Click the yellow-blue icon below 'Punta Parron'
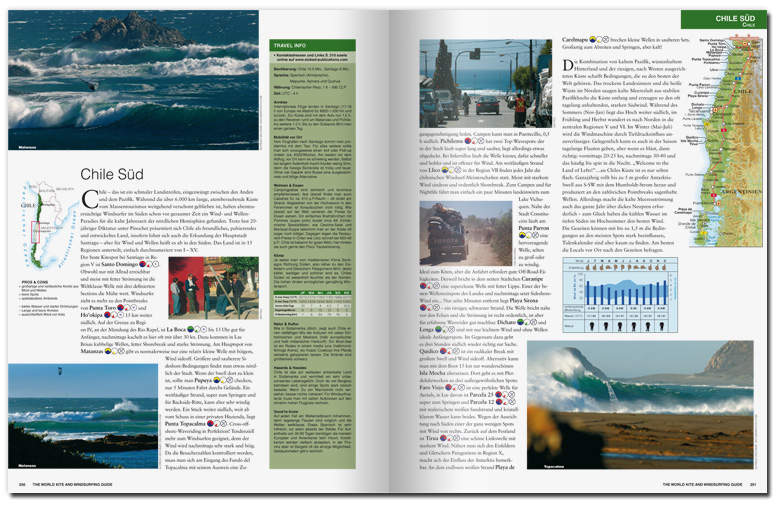This screenshot has height=505, width=780. pyautogui.click(x=522, y=235)
